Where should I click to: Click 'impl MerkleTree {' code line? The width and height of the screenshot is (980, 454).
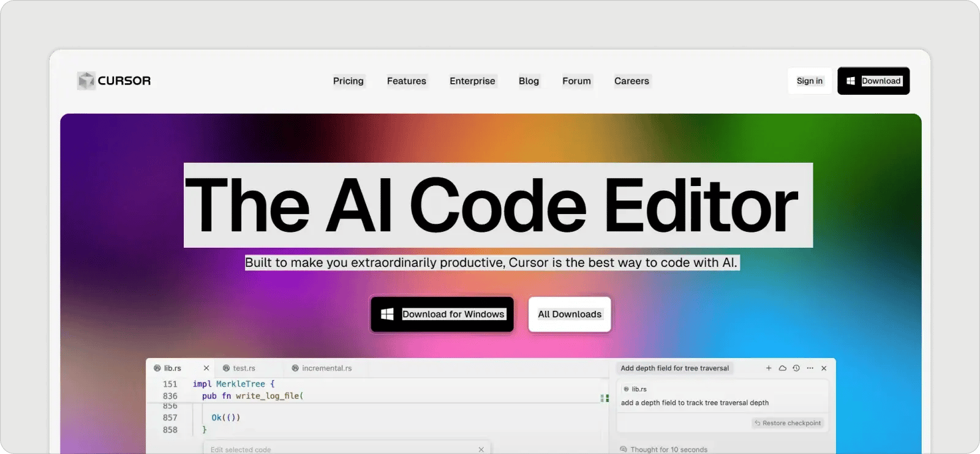coord(234,384)
